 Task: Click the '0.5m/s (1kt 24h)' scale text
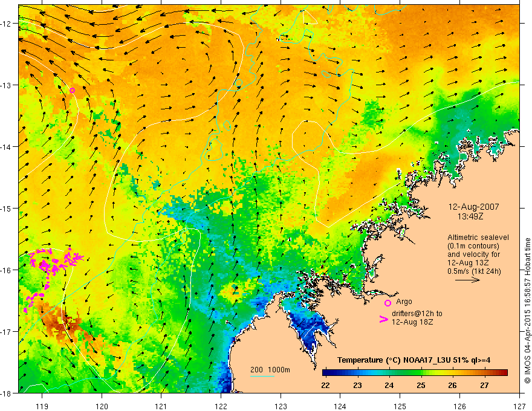(x=474, y=271)
